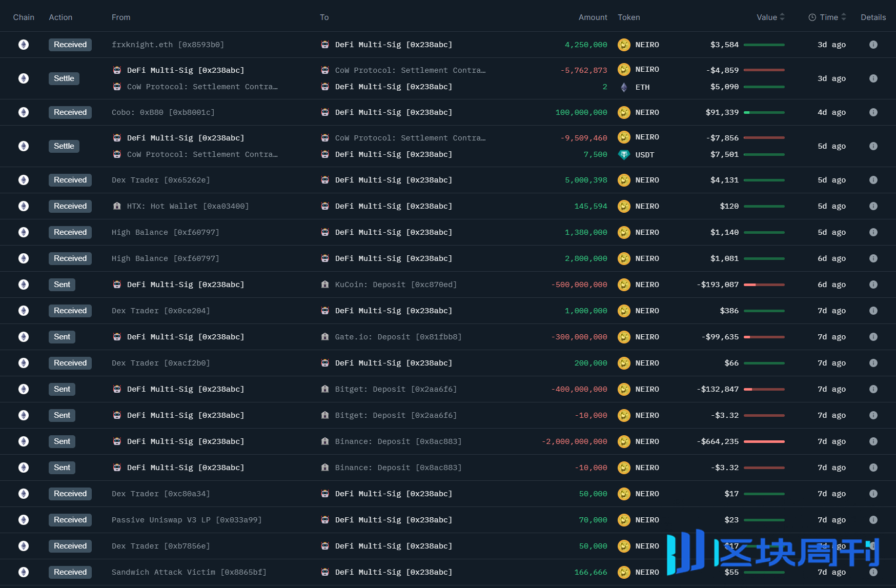
Task: Click NEIRO token icon in 166,666 row
Action: (624, 572)
